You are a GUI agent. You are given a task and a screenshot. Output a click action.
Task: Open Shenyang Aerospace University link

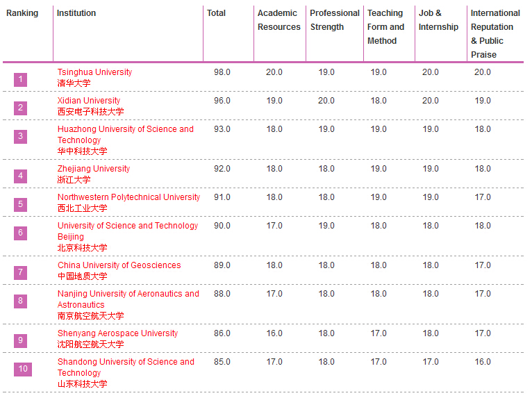(118, 333)
